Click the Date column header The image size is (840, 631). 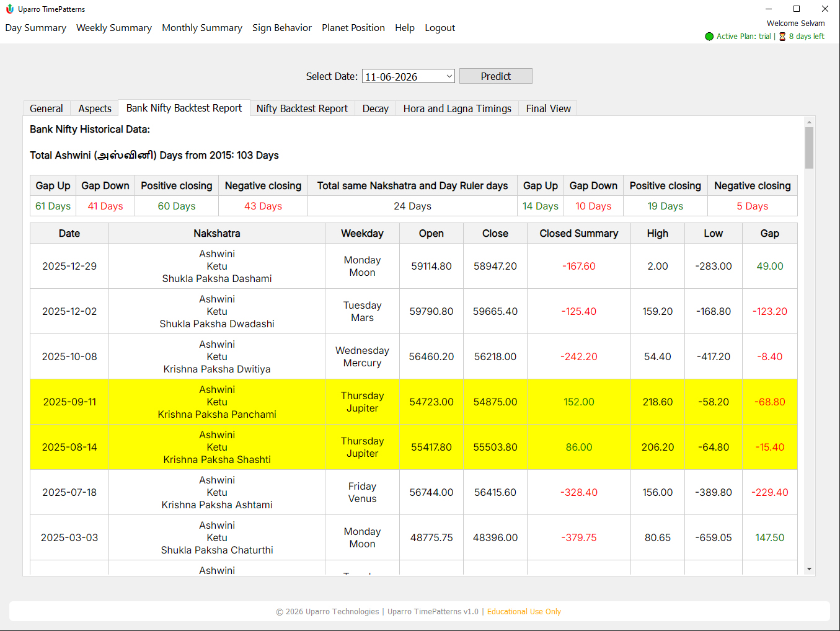pyautogui.click(x=69, y=234)
